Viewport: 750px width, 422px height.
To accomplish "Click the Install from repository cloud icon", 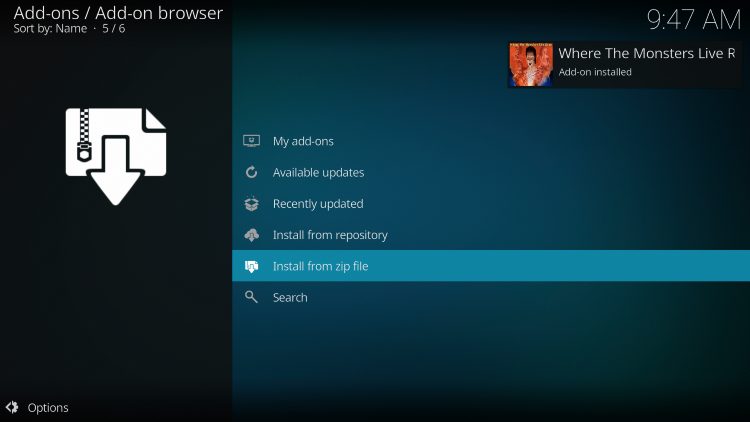I will [x=252, y=235].
